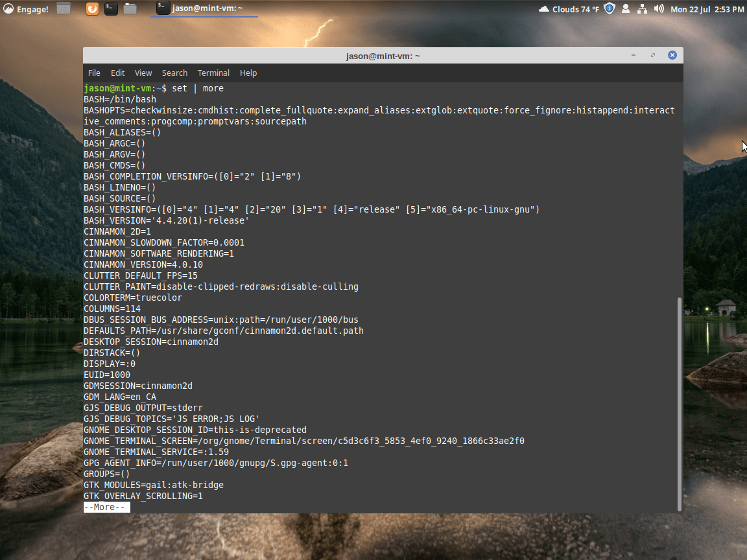Open the user account applet icon
Viewport: 747px width, 560px height.
click(x=626, y=9)
